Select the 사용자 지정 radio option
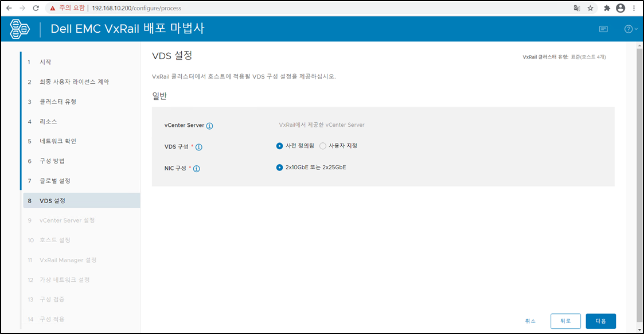644x334 pixels. 323,146
